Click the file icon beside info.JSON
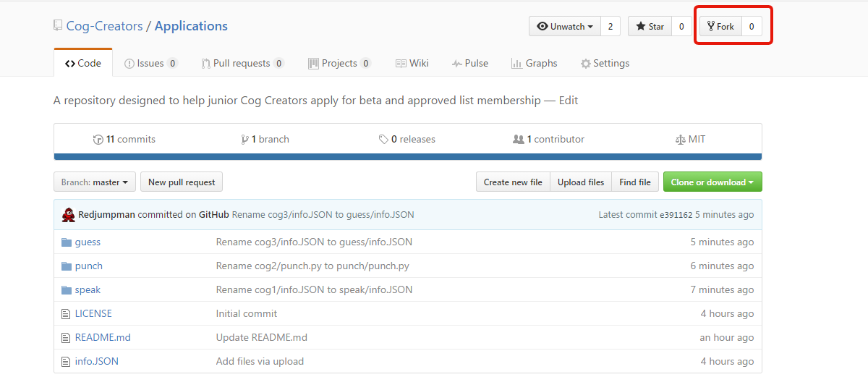This screenshot has height=377, width=868. point(67,361)
